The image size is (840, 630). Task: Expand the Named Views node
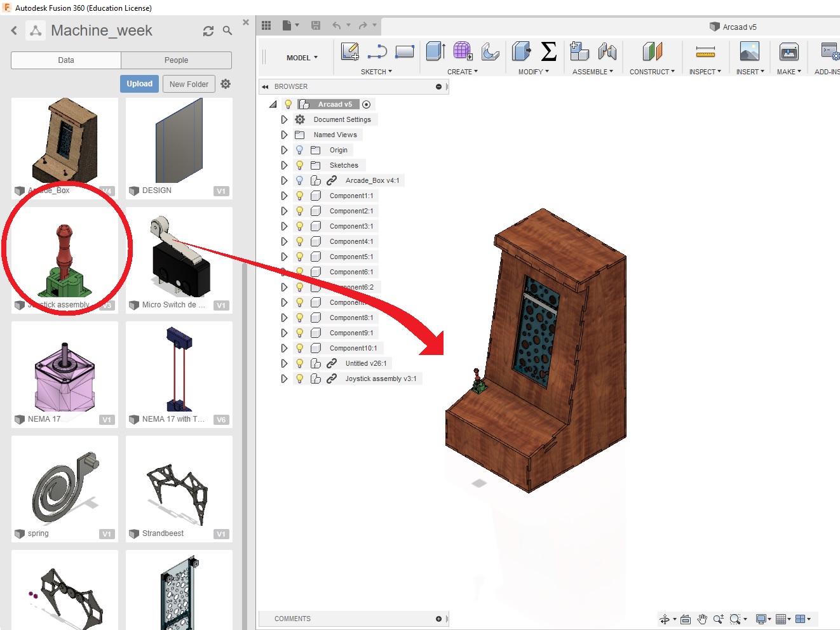[x=284, y=135]
